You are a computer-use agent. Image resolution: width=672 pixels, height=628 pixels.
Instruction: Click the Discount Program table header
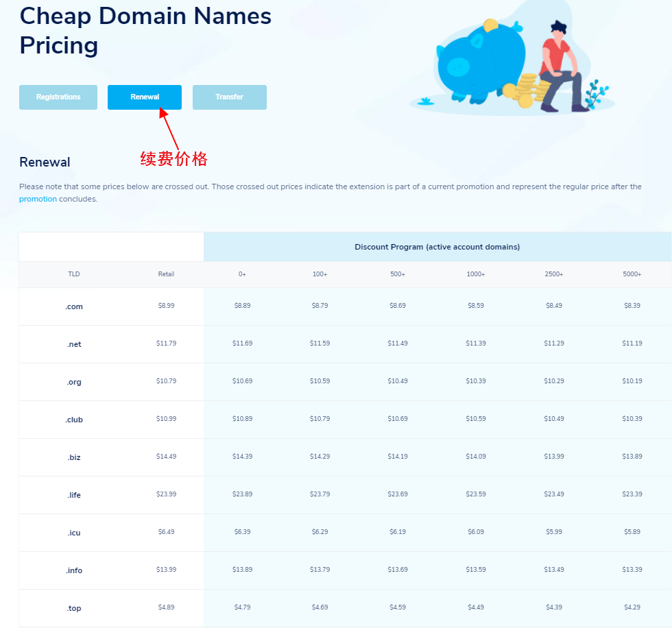[437, 246]
